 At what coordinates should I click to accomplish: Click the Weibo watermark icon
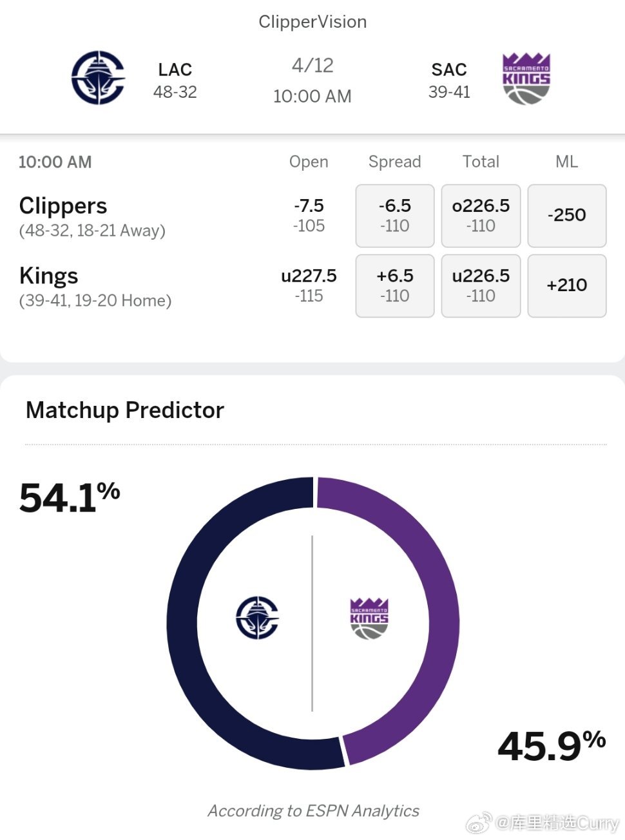pos(478,823)
